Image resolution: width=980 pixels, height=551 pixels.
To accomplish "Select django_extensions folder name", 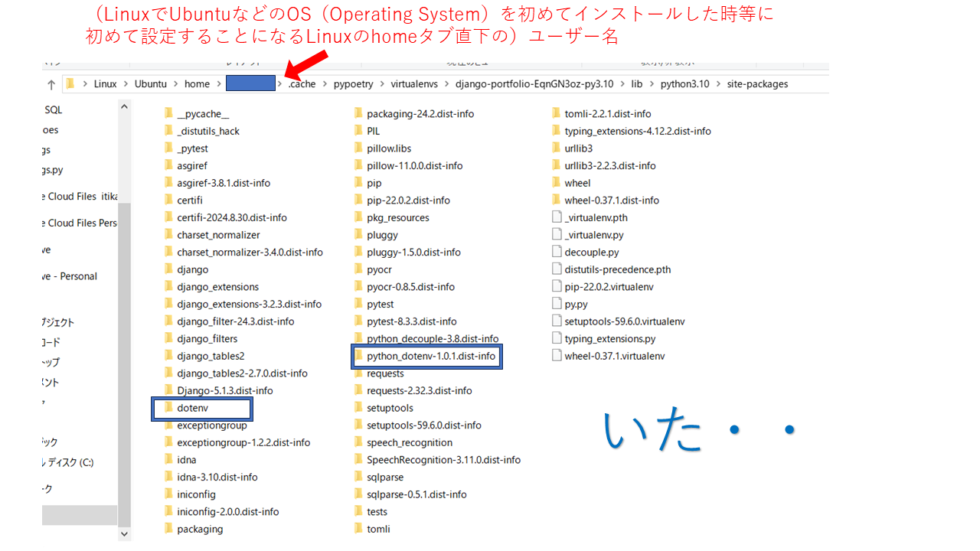I will coord(217,287).
